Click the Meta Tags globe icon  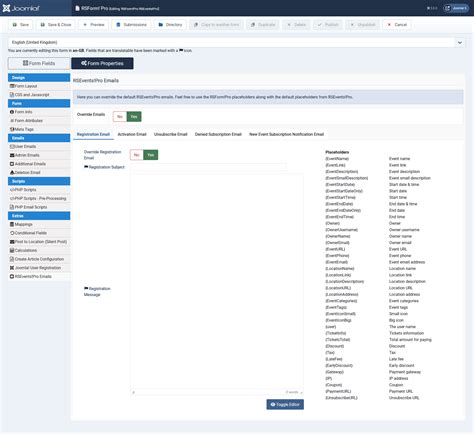click(x=12, y=129)
